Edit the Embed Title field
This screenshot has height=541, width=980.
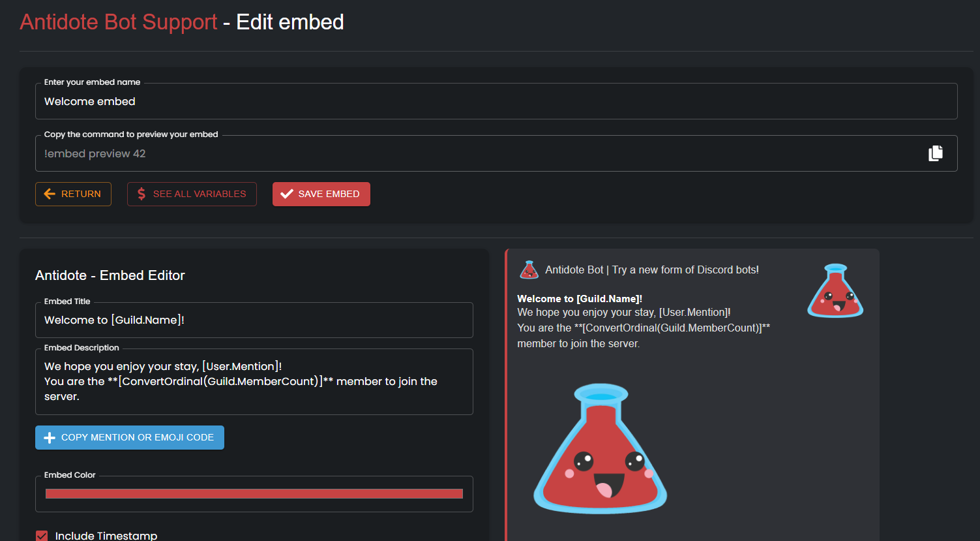coord(254,320)
